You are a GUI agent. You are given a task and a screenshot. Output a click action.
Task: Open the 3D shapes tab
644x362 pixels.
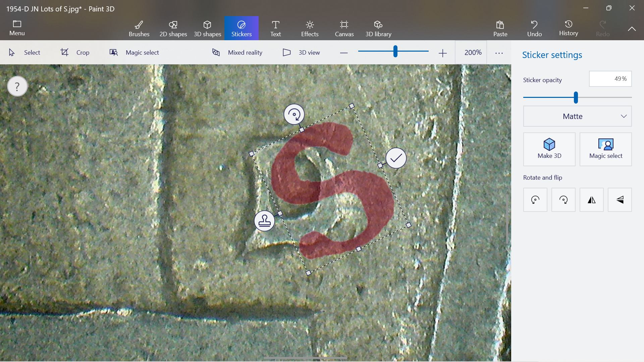pos(207,28)
